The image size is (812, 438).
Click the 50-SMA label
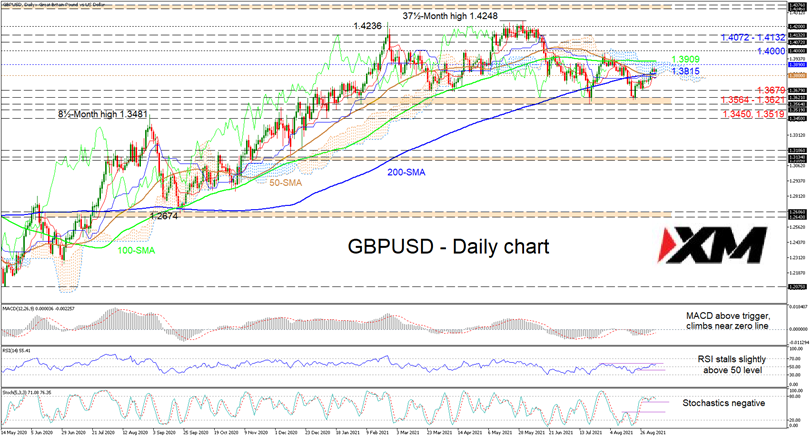[285, 183]
